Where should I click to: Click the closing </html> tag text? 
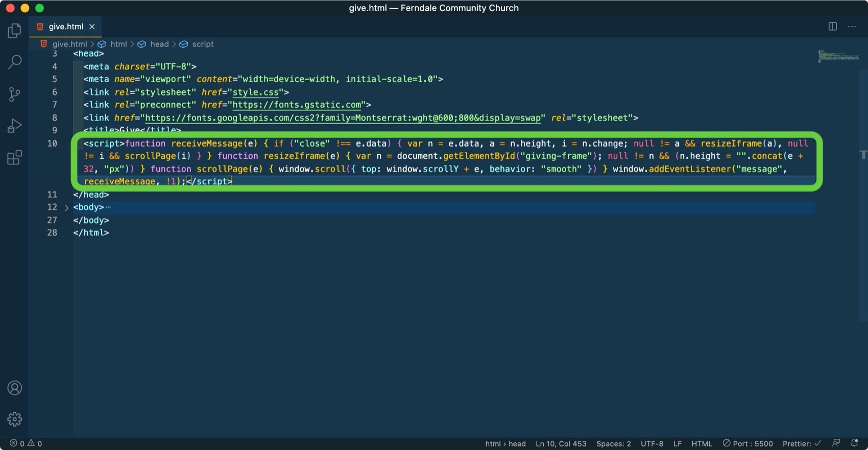[x=91, y=233]
